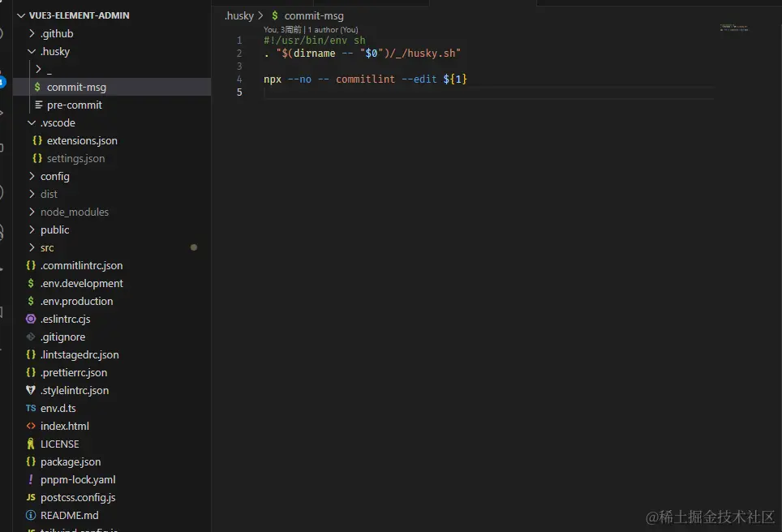The height and width of the screenshot is (532, 782).
Task: Click the JSON icon beside package.json
Action: point(31,461)
